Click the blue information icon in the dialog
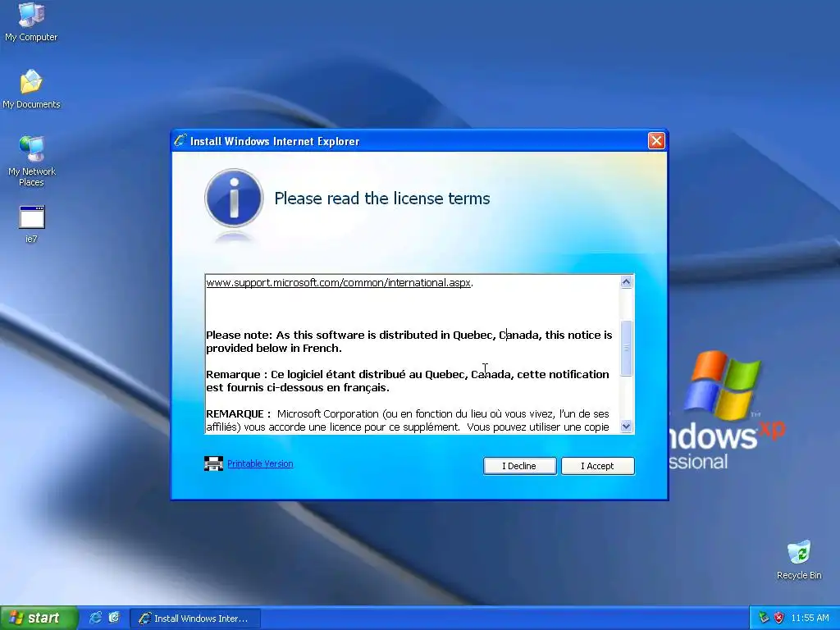Image resolution: width=840 pixels, height=630 pixels. pos(234,198)
